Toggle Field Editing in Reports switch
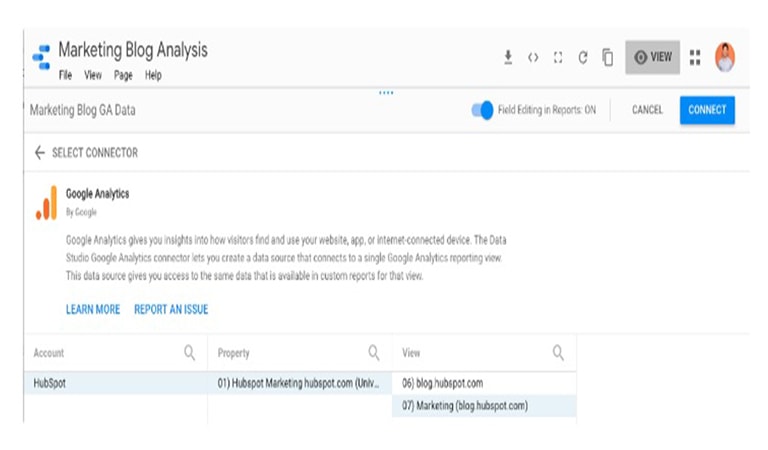 [x=482, y=110]
